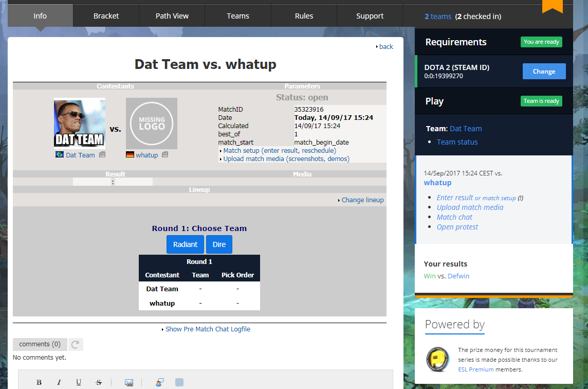Open the whatup contestant link
Viewport: 588px width, 389px height.
point(147,155)
